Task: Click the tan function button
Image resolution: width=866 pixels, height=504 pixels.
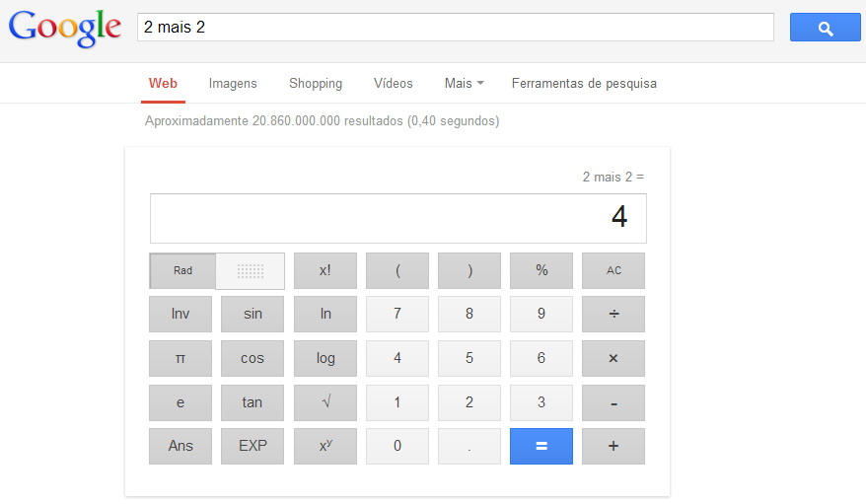Action: coord(253,402)
